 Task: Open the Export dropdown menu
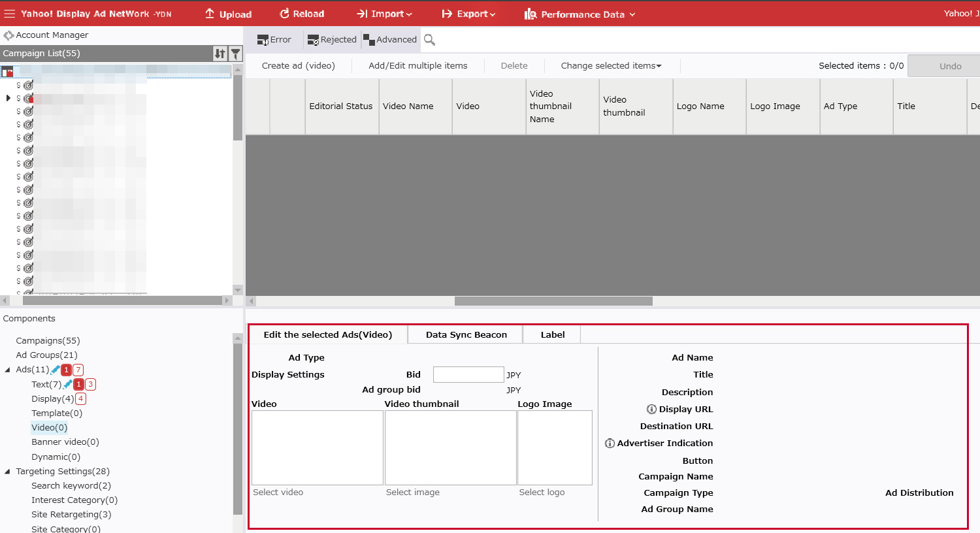click(468, 14)
